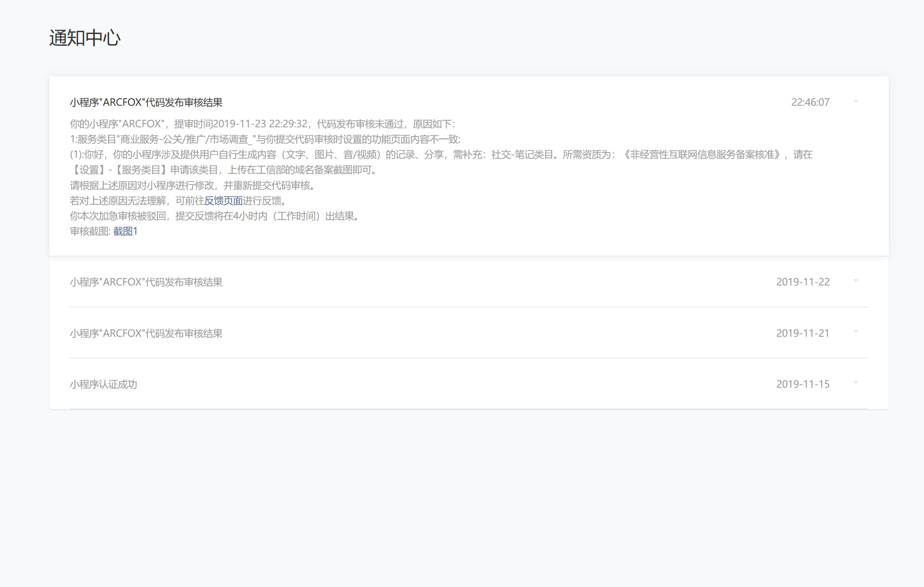The height and width of the screenshot is (587, 924).
Task: Expand the 2019-11-22 notification arrow
Action: pyautogui.click(x=855, y=280)
